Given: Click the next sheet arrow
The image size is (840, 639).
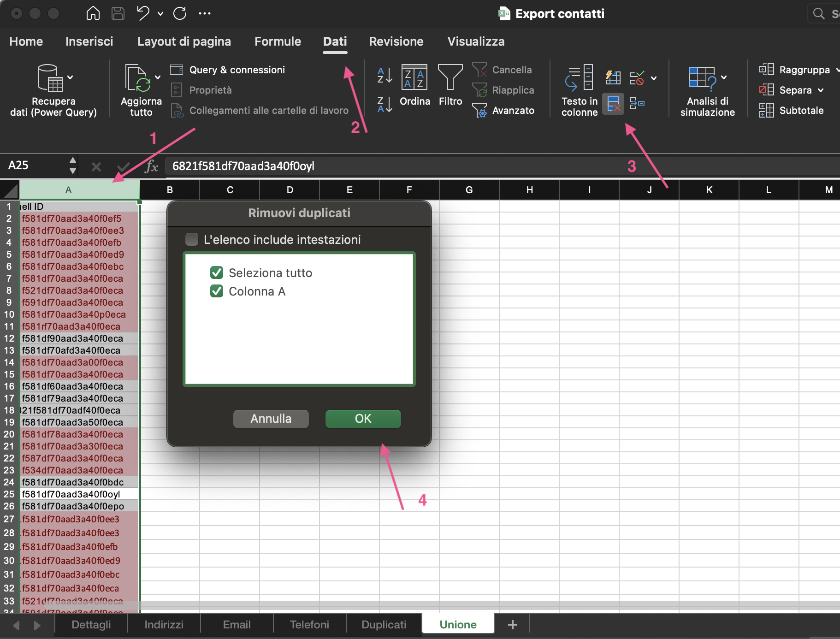Looking at the screenshot, I should 37,626.
